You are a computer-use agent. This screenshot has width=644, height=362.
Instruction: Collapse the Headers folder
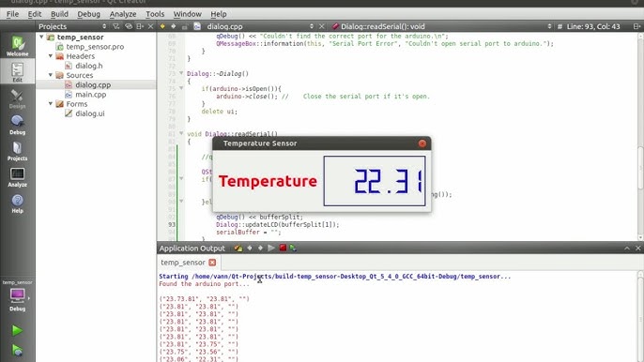51,56
